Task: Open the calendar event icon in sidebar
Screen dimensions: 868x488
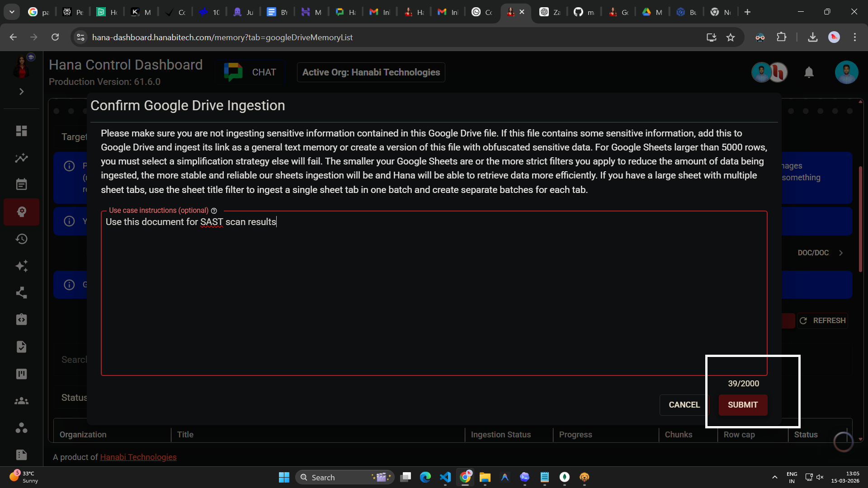Action: click(21, 184)
